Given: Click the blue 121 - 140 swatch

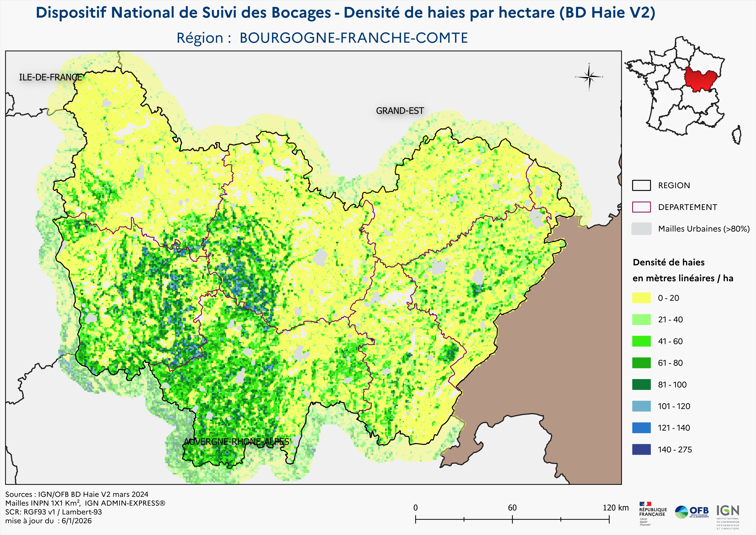Looking at the screenshot, I should [x=641, y=428].
